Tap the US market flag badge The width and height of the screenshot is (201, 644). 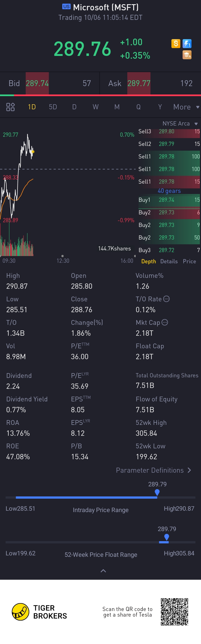point(66,6)
